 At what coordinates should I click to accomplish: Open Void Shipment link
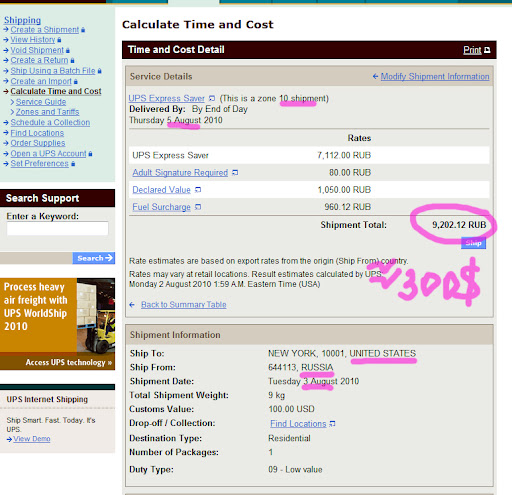(37, 50)
